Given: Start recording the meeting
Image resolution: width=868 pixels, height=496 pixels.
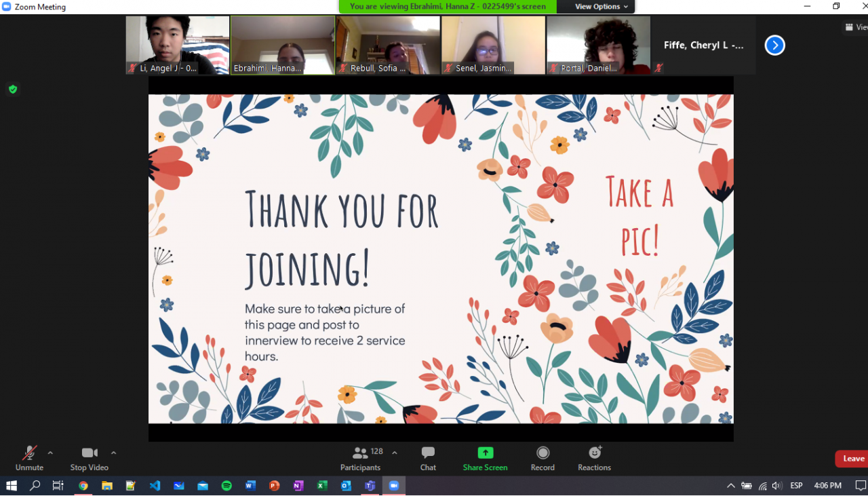Looking at the screenshot, I should coord(542,458).
